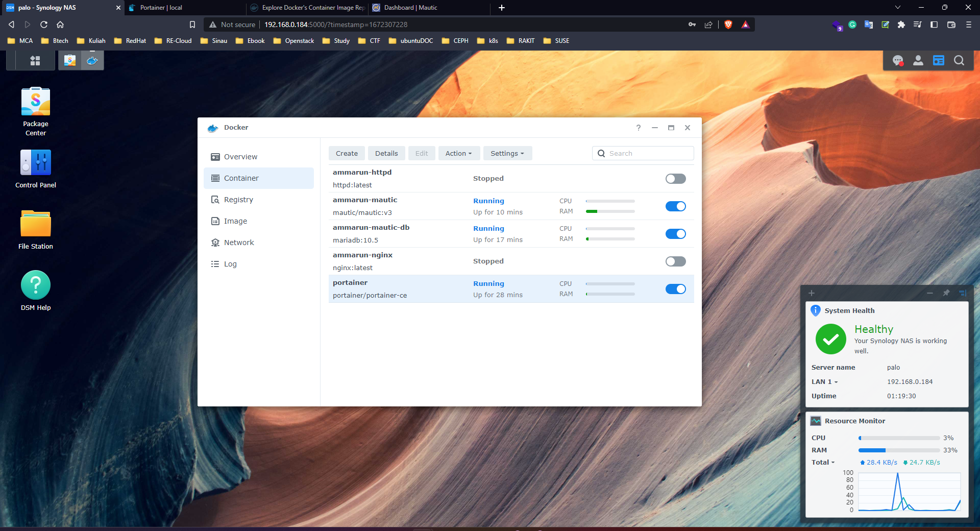The height and width of the screenshot is (531, 980).
Task: Toggle ammarun-httpd container on
Action: [x=676, y=179]
